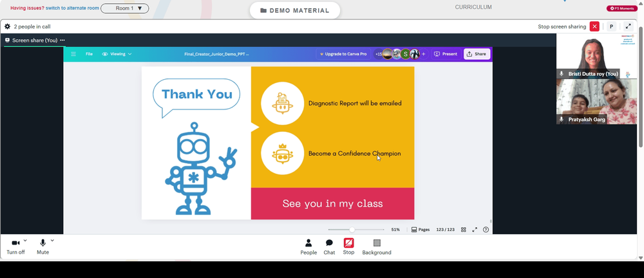
Task: Mute the microphone
Action: [x=43, y=247]
